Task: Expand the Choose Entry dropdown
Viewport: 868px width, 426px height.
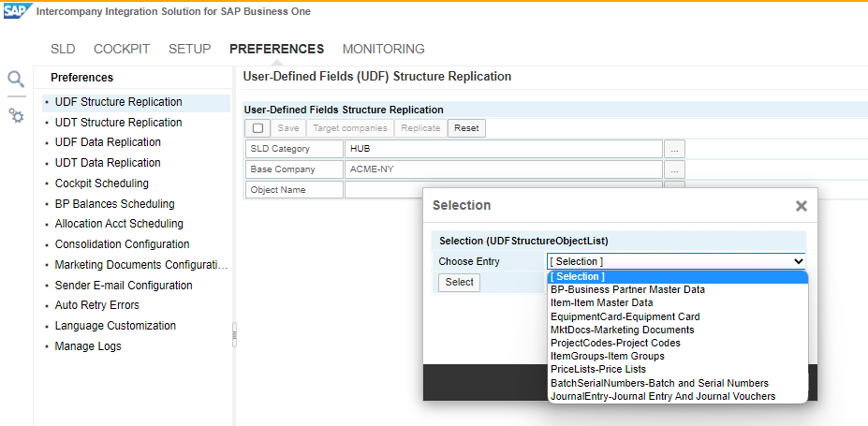Action: tap(676, 261)
